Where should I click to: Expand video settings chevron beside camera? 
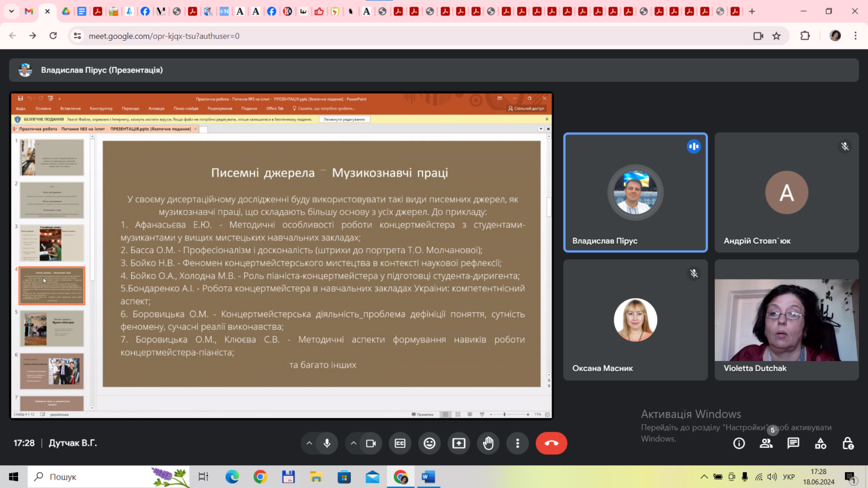pyautogui.click(x=353, y=443)
